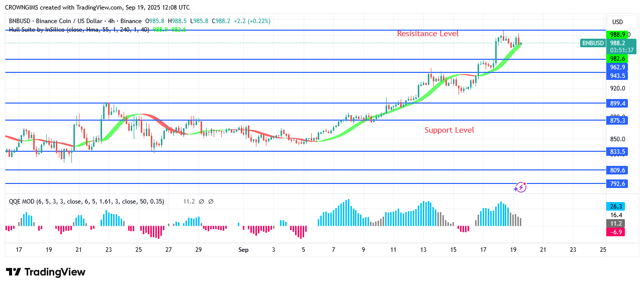
Task: Click the CROWNGIMS created with TradingView.com header
Action: tap(97, 8)
